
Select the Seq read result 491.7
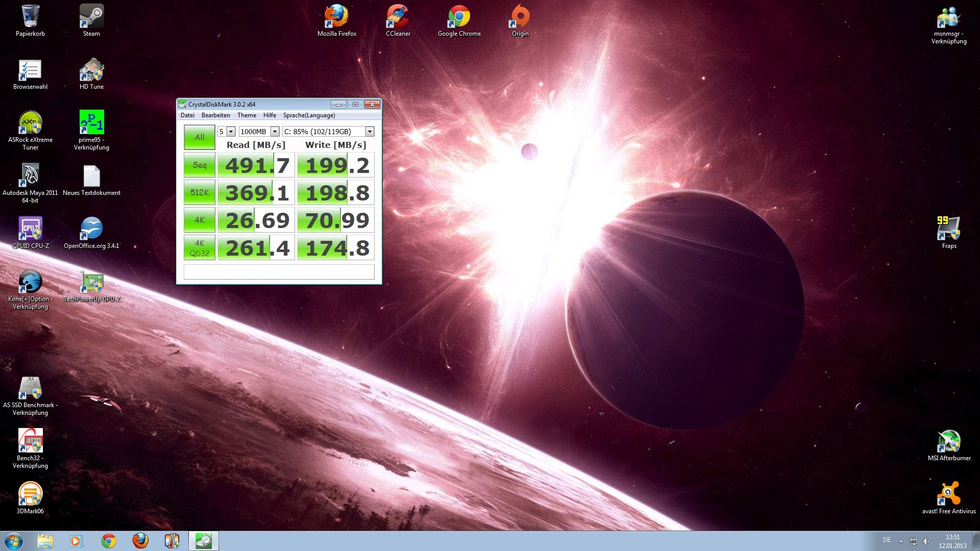tap(256, 165)
